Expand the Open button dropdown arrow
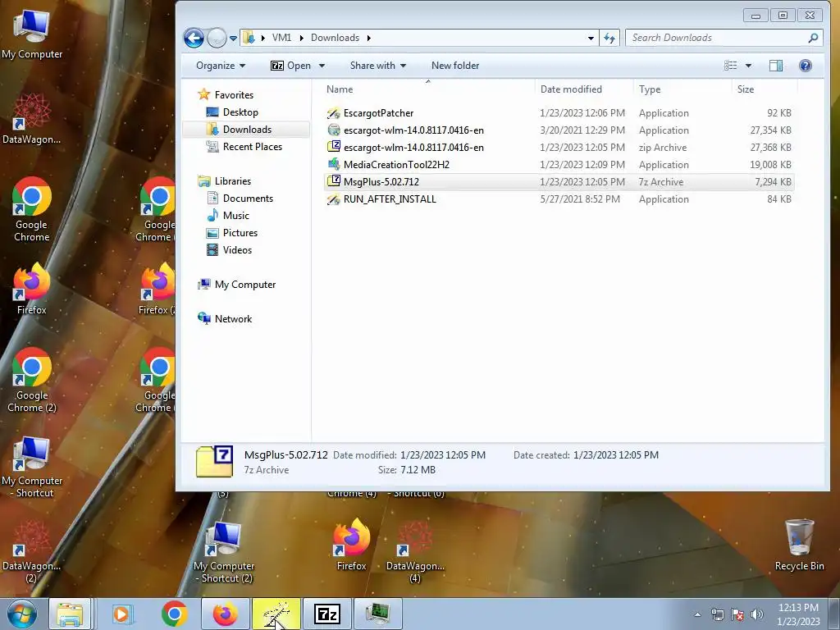The width and height of the screenshot is (840, 630). (x=322, y=66)
